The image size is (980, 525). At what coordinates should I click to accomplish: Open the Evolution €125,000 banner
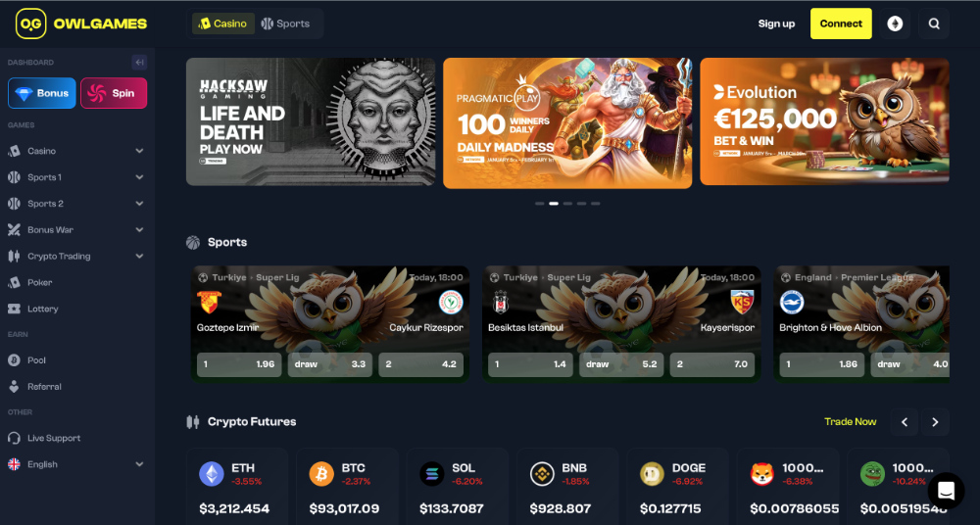(824, 121)
